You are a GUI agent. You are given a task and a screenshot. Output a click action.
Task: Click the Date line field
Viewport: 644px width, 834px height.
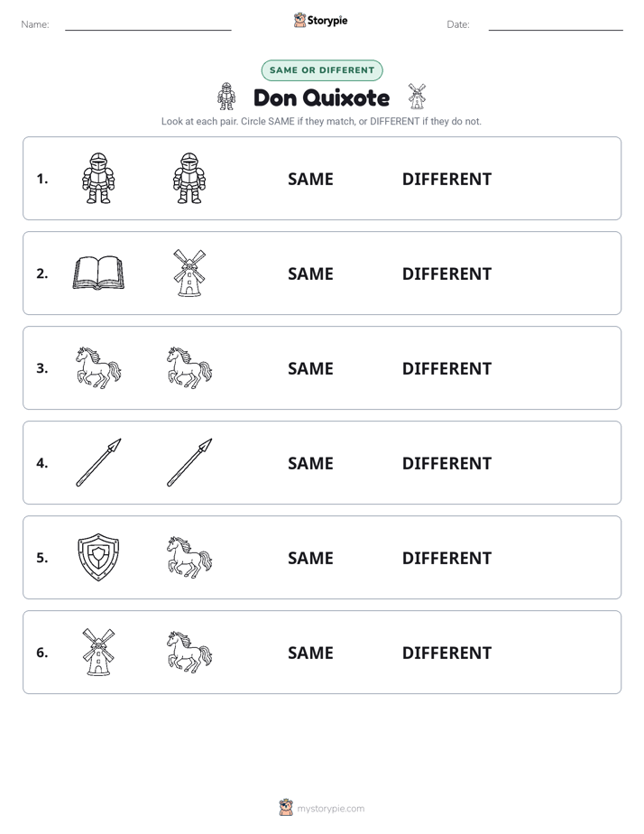pyautogui.click(x=556, y=24)
